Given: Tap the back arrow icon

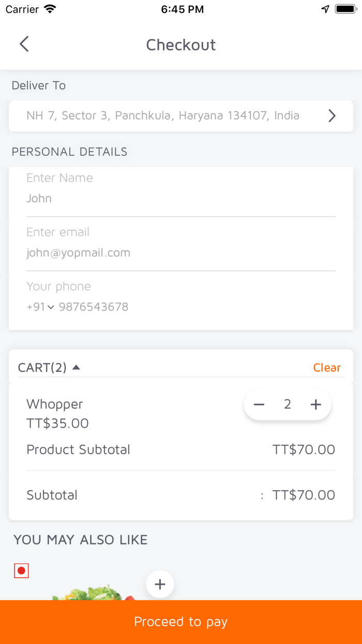Looking at the screenshot, I should click(x=24, y=44).
